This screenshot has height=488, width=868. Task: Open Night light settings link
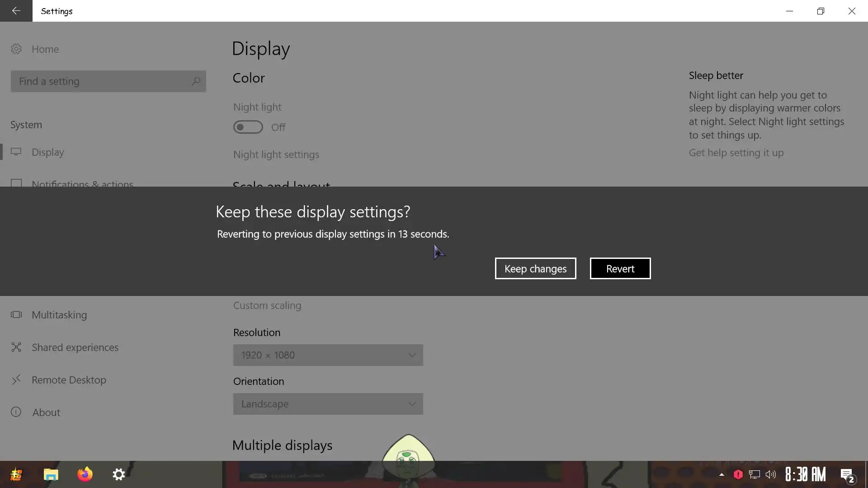tap(276, 155)
